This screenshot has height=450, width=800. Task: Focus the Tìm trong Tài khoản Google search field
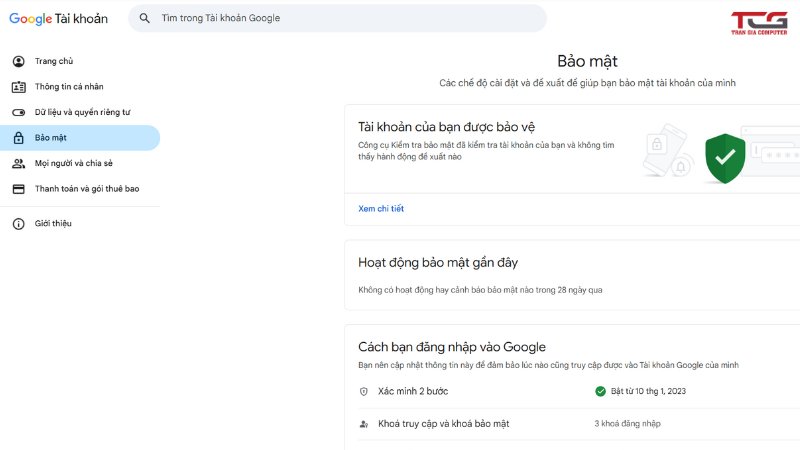coord(337,18)
